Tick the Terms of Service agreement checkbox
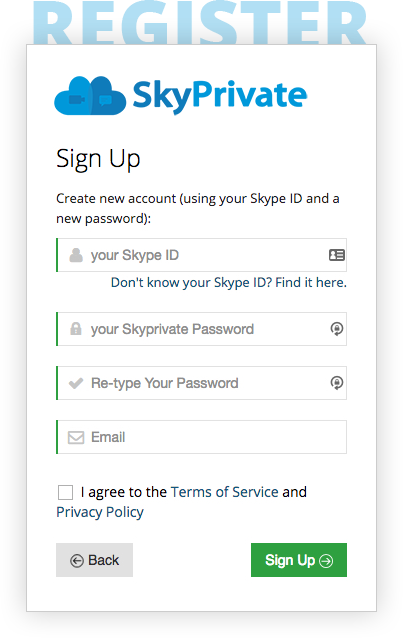Image resolution: width=403 pixels, height=638 pixels. [x=65, y=492]
